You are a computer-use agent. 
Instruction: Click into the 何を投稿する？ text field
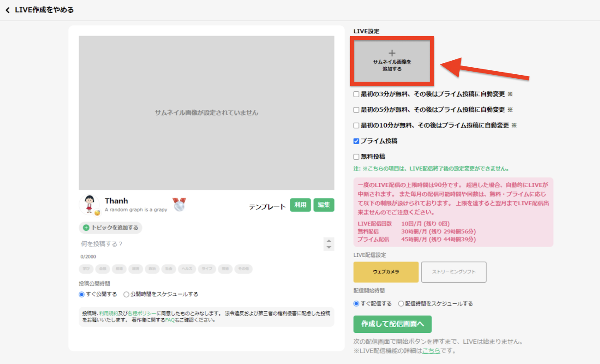click(x=200, y=244)
